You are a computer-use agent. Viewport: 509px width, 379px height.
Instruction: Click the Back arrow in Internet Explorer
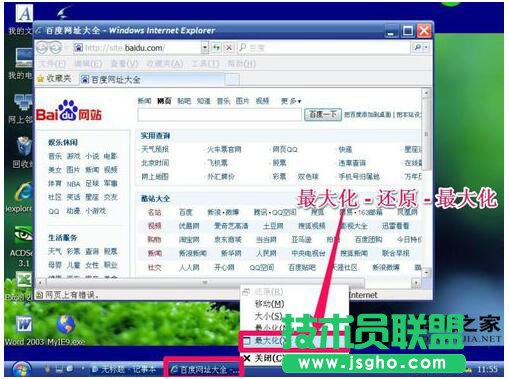(x=42, y=48)
